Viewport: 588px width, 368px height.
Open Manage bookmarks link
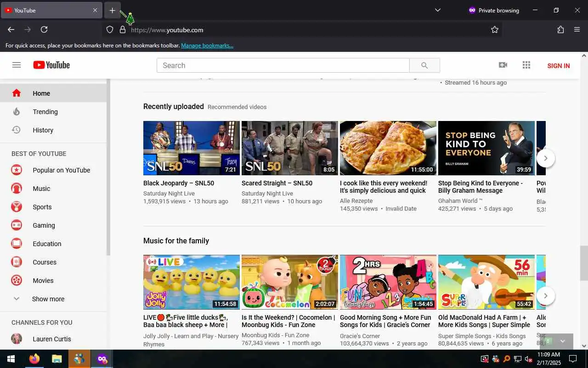point(207,46)
